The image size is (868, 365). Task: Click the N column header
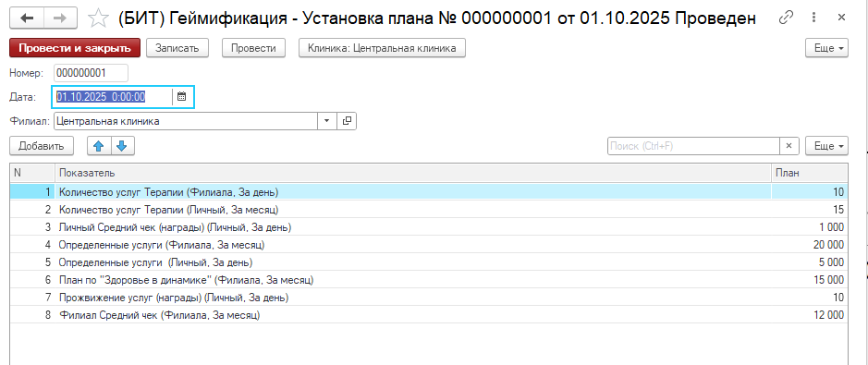(32, 173)
